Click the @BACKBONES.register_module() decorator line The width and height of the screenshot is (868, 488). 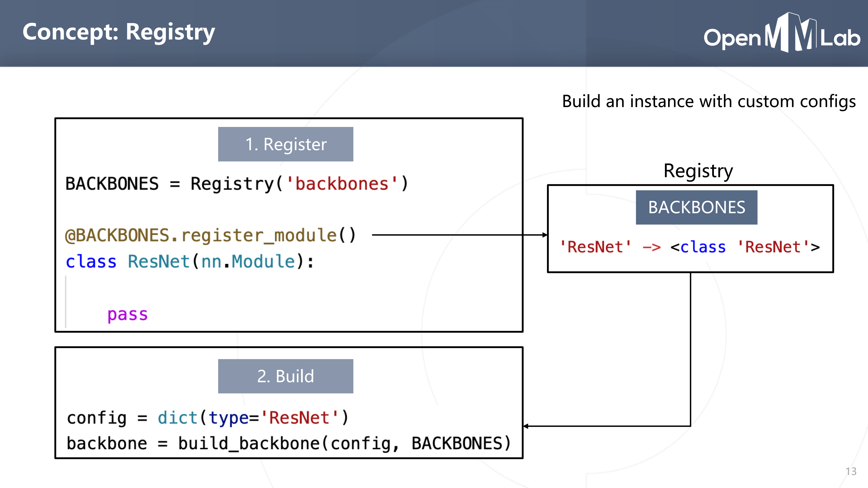click(211, 235)
